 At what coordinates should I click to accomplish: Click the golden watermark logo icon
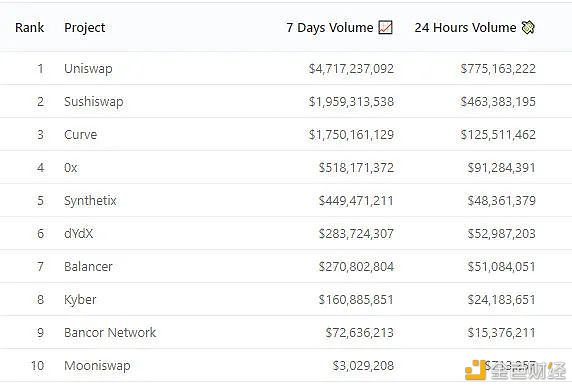click(475, 370)
